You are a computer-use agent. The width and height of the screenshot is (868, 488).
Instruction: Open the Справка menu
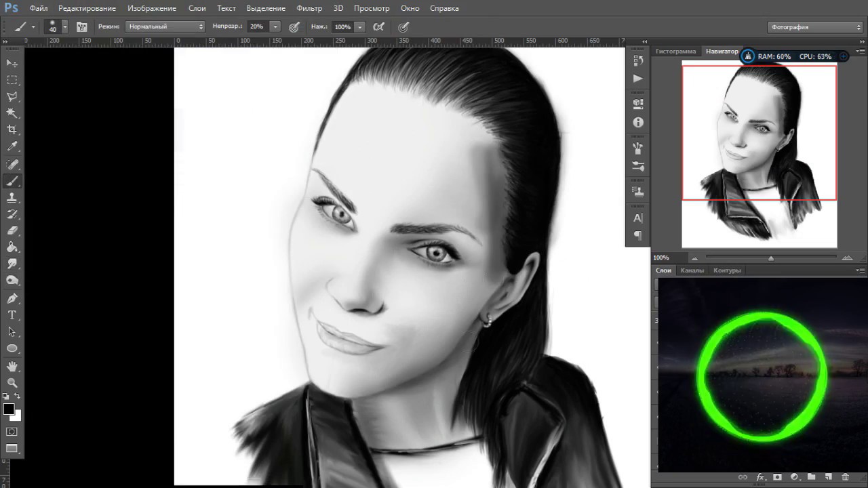click(444, 8)
